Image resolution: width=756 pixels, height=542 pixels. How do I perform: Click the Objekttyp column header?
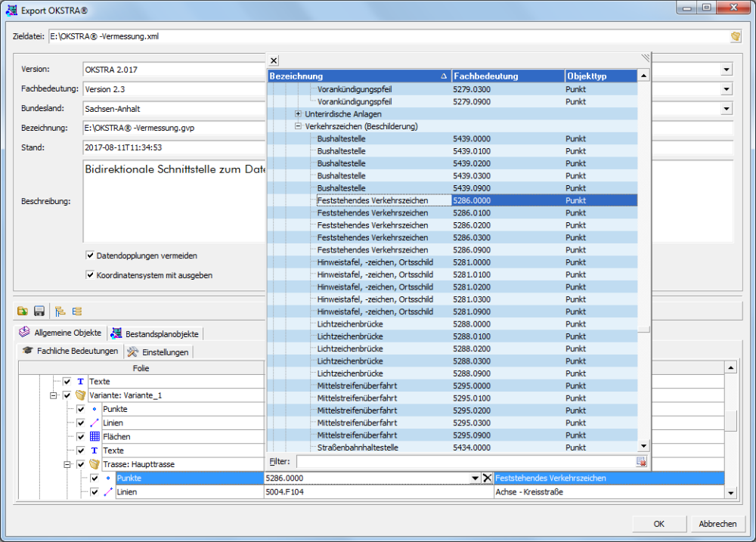tap(601, 76)
